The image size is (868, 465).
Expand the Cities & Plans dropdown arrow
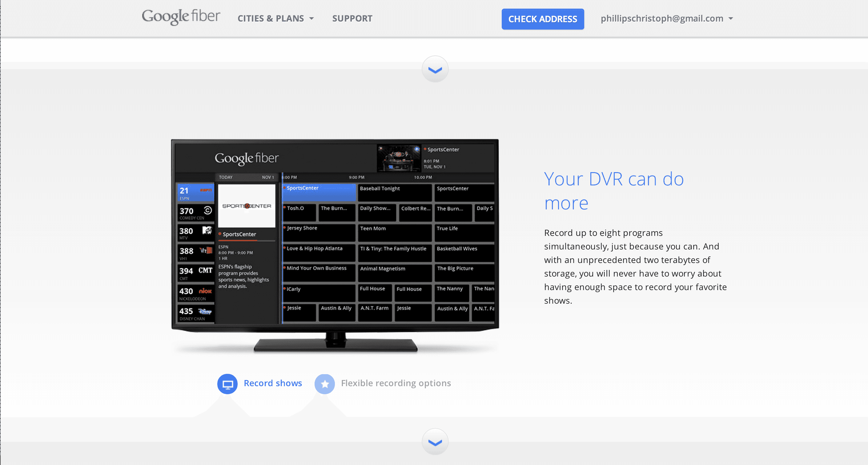(312, 18)
